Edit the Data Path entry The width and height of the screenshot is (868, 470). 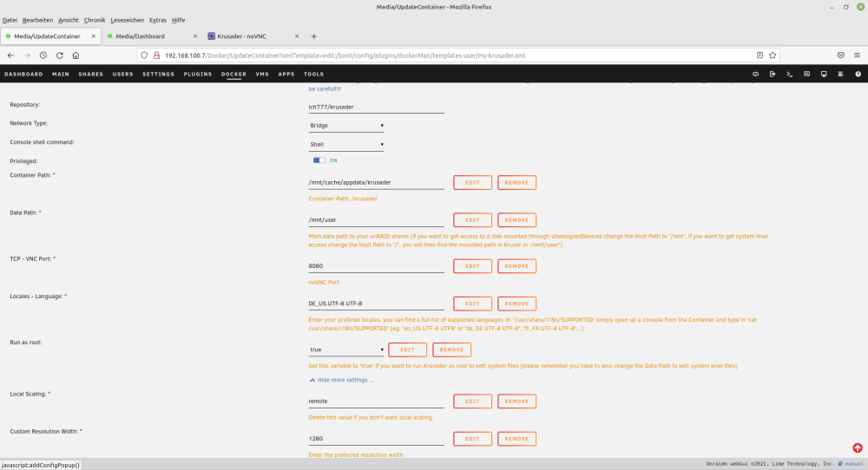472,220
